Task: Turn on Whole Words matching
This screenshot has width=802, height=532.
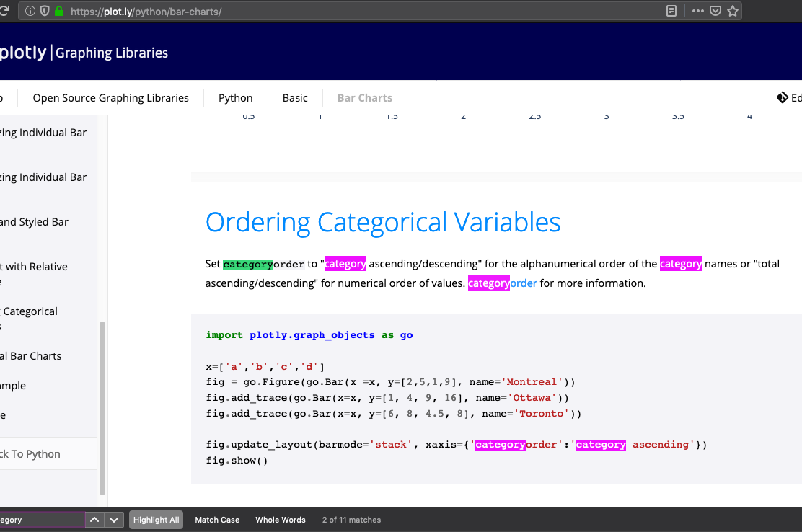Action: pyautogui.click(x=280, y=519)
